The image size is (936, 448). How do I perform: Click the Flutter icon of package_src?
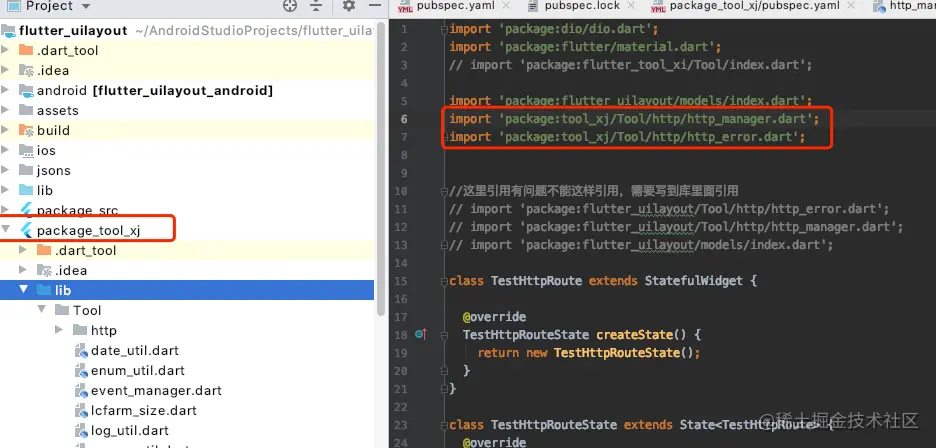tap(26, 210)
